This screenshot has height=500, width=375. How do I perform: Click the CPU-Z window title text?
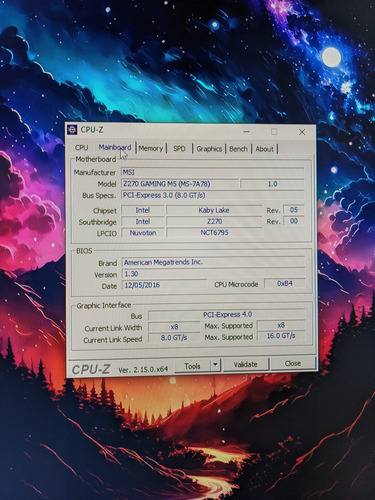[x=92, y=130]
